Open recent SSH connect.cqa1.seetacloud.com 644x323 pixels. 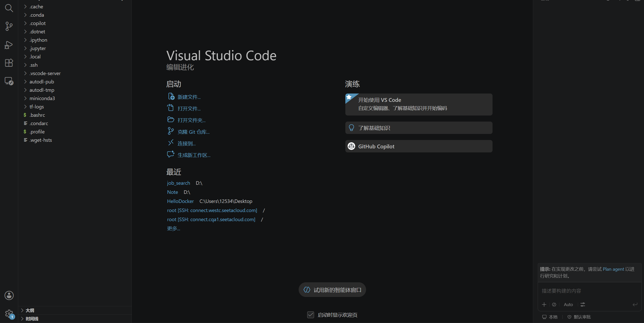[x=211, y=219]
